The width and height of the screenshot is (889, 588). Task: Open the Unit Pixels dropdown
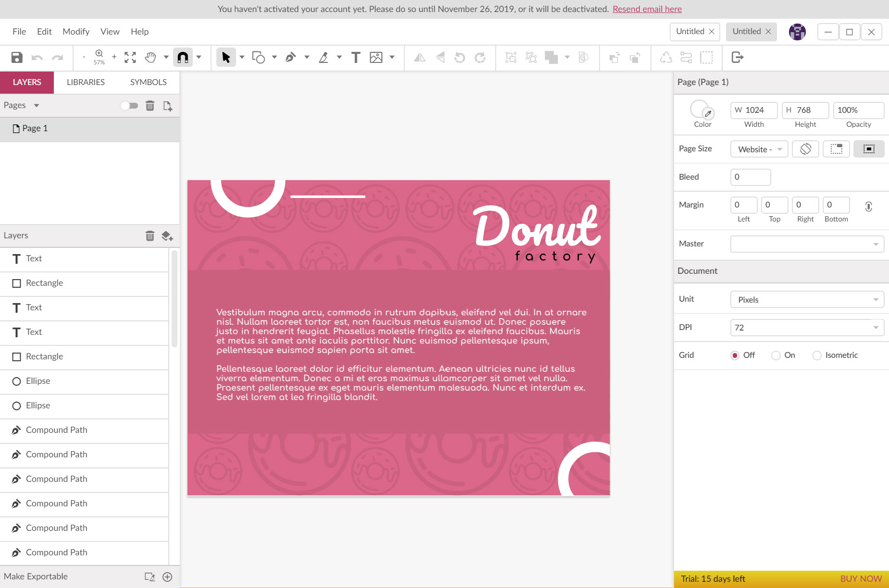click(x=807, y=299)
